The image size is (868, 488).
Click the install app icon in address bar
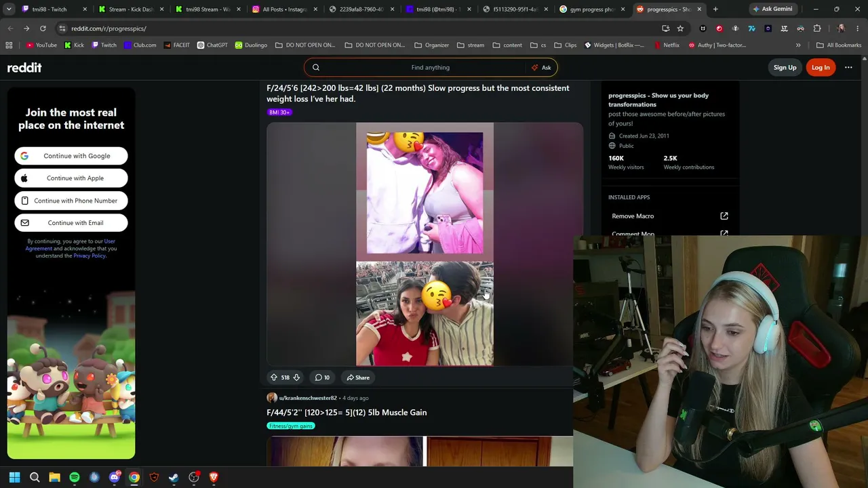[x=665, y=28]
